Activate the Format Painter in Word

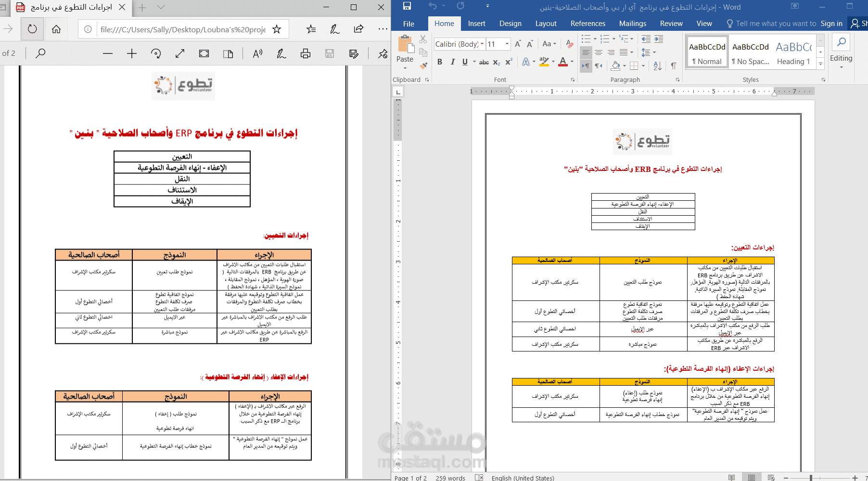[x=423, y=65]
